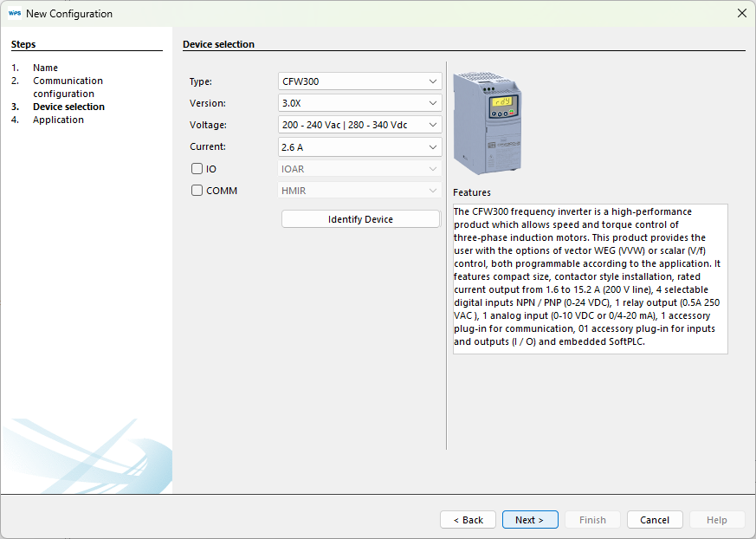Viewport: 756px width, 539px height.
Task: Select the Name step in Steps list
Action: coord(45,68)
